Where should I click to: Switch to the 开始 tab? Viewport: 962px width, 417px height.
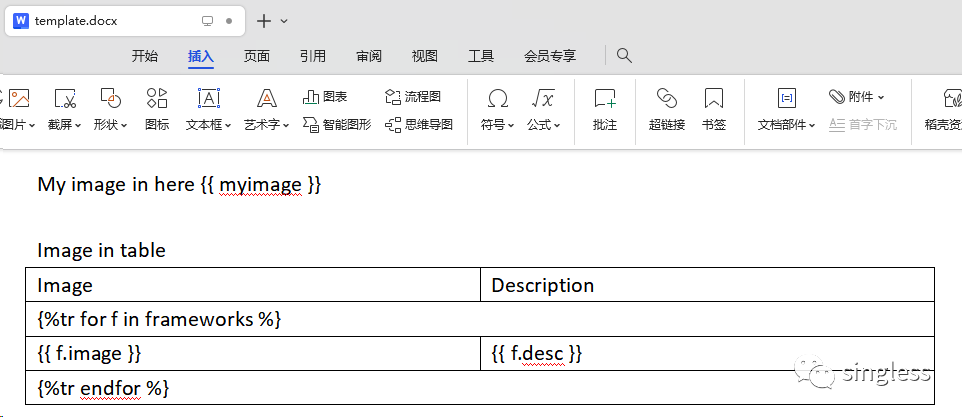point(145,56)
